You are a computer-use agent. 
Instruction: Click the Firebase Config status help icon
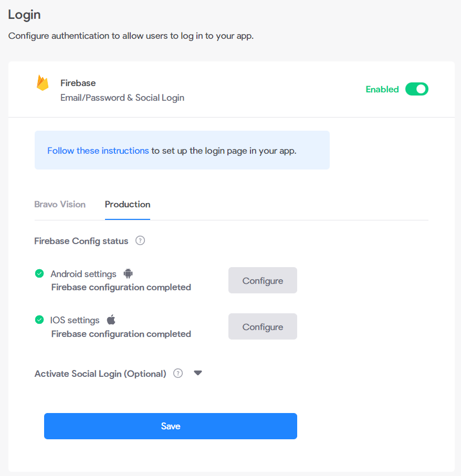click(140, 241)
